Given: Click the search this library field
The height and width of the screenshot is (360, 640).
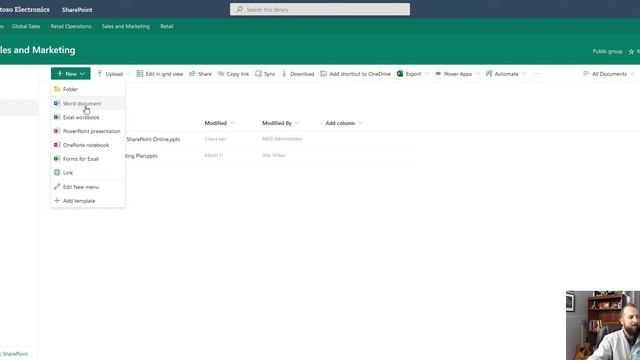Looking at the screenshot, I should pyautogui.click(x=320, y=9).
